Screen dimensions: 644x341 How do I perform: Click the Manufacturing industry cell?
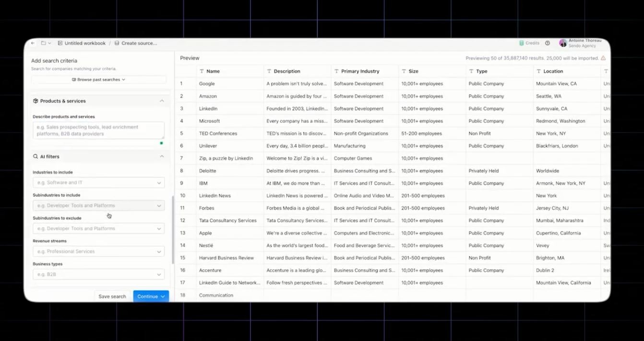click(365, 146)
